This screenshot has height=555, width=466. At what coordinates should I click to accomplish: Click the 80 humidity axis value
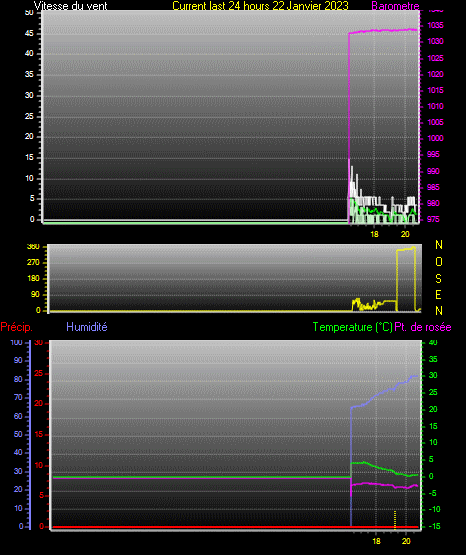click(18, 379)
